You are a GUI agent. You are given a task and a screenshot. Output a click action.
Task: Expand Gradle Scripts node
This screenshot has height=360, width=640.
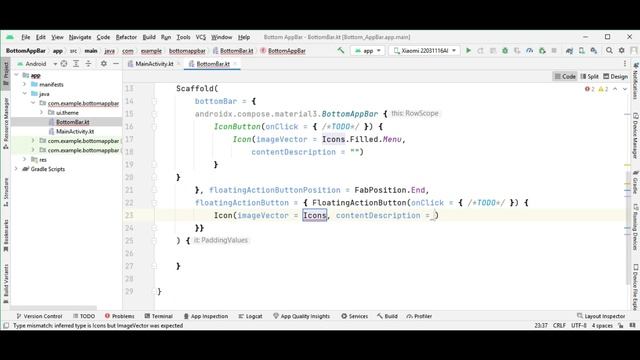coord(17,169)
